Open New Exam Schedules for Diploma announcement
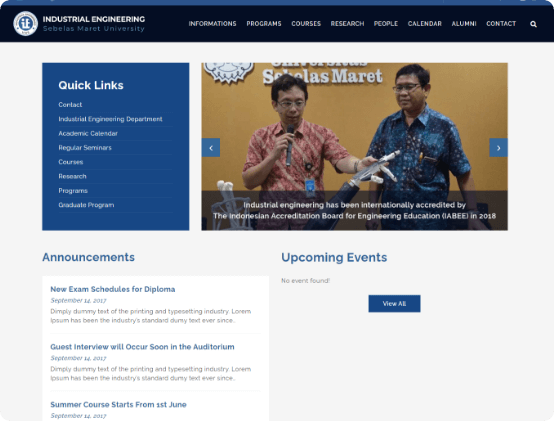The image size is (554, 421). 113,289
